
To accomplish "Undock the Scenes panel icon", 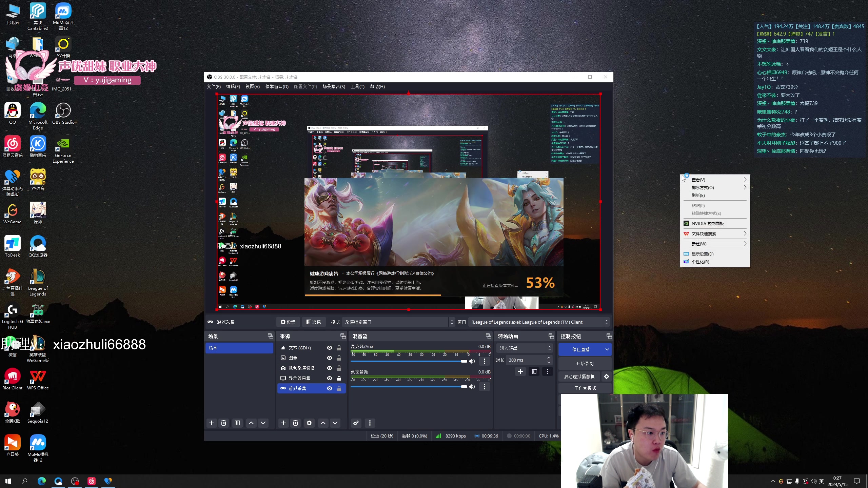I will tap(270, 336).
